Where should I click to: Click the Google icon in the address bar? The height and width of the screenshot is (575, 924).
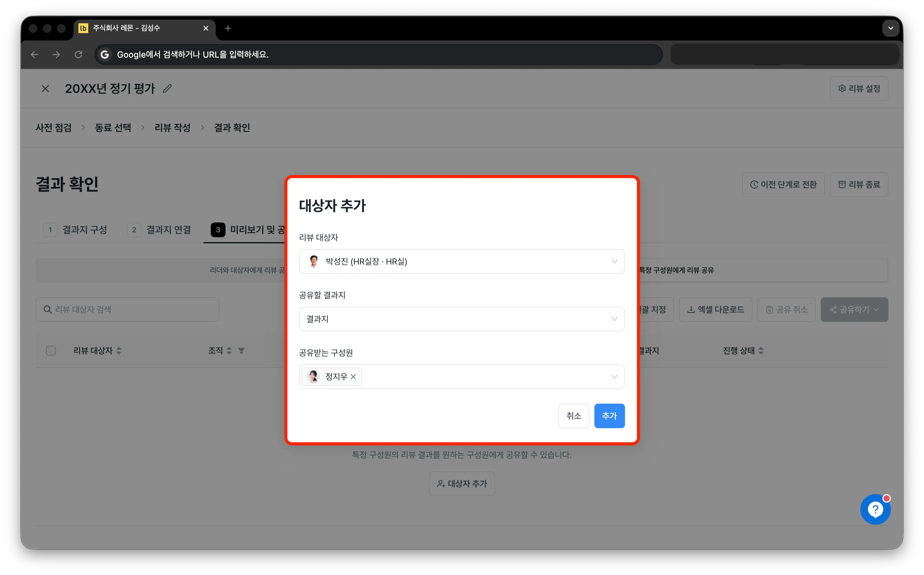104,54
